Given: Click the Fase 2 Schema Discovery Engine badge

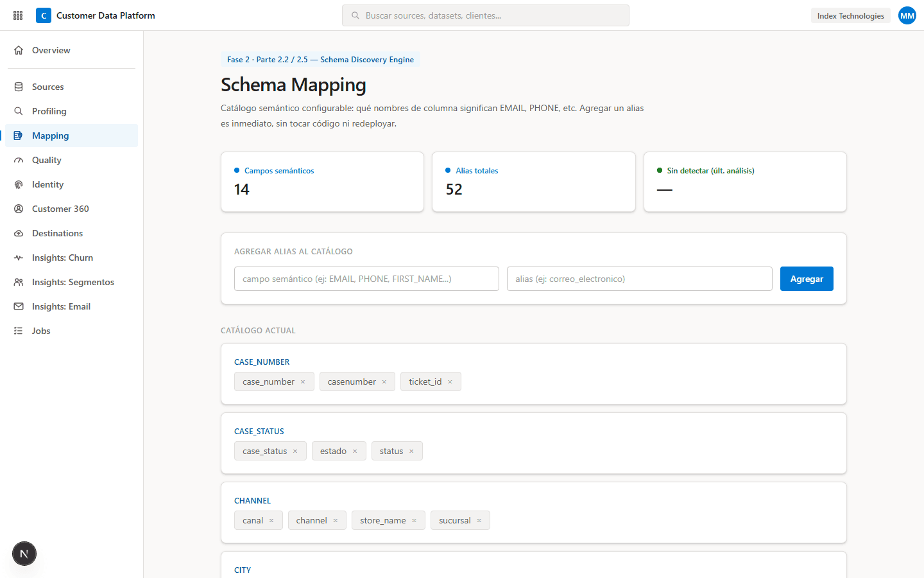Looking at the screenshot, I should [320, 60].
